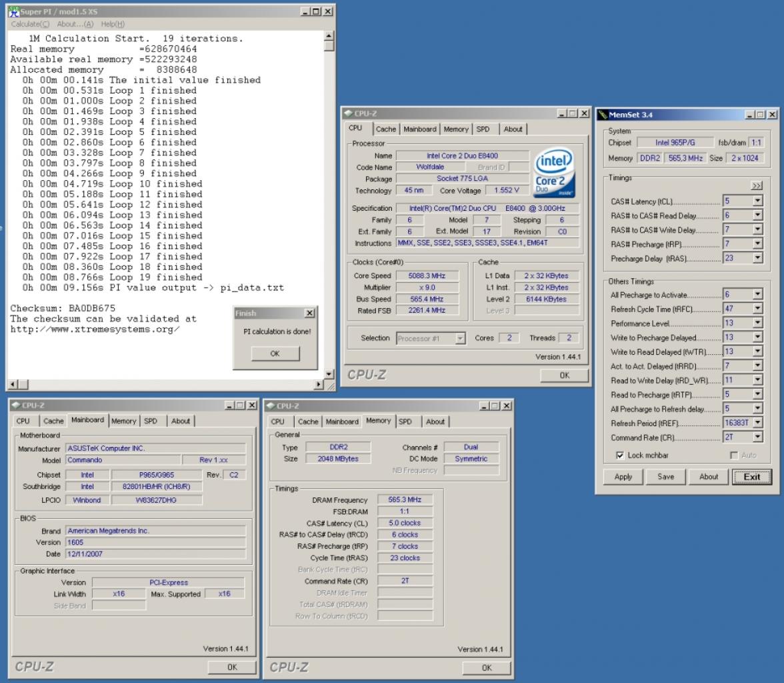Click Super PI horizontal scrollbar left arrow
Image resolution: width=784 pixels, height=683 pixels.
13,384
